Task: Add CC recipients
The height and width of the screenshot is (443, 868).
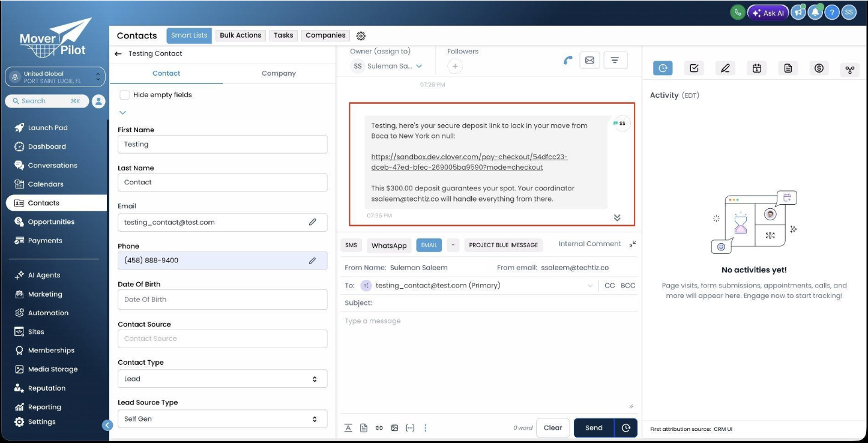Action: coord(610,286)
